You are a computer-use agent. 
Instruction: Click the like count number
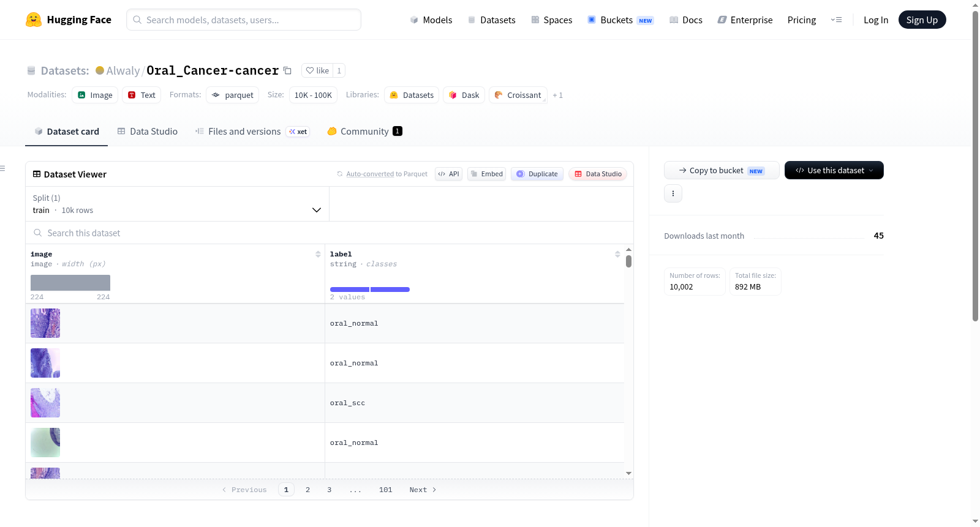[x=339, y=70]
